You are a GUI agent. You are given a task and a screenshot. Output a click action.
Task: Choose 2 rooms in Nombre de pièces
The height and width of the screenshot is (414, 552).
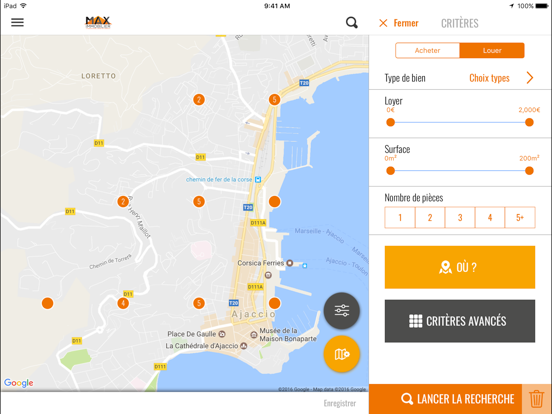coord(430,218)
